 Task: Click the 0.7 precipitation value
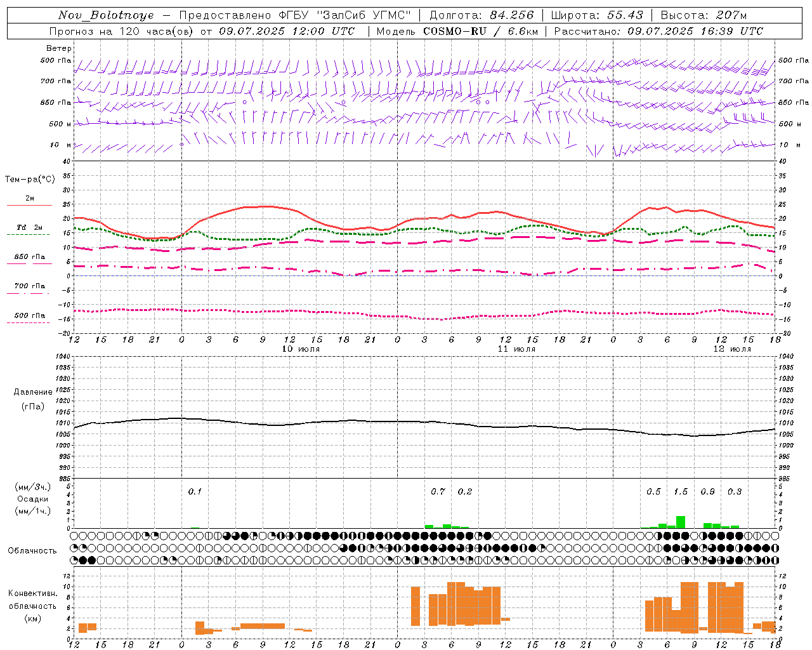pyautogui.click(x=438, y=491)
